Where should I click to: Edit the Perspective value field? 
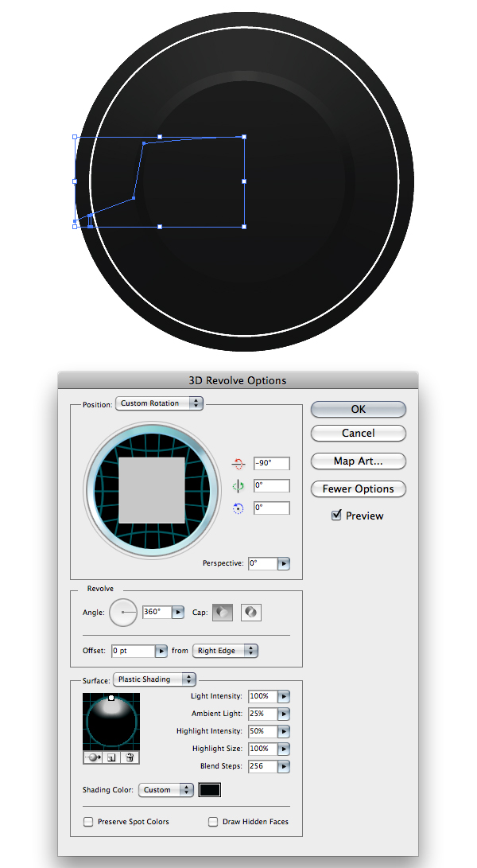point(262,563)
